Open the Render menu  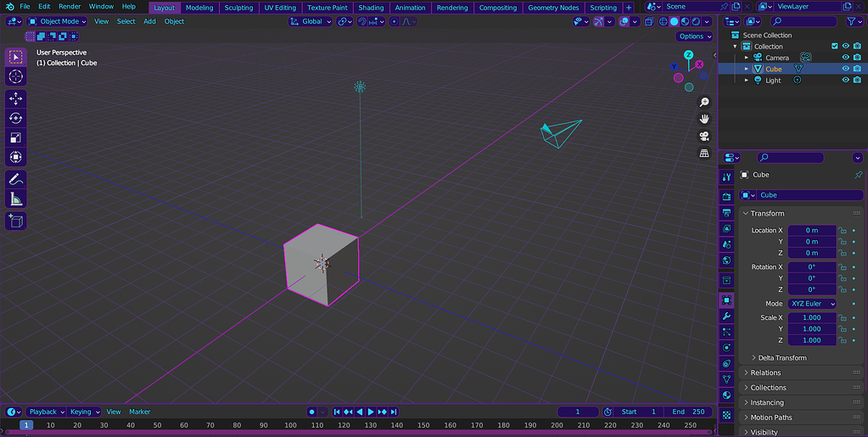click(70, 7)
